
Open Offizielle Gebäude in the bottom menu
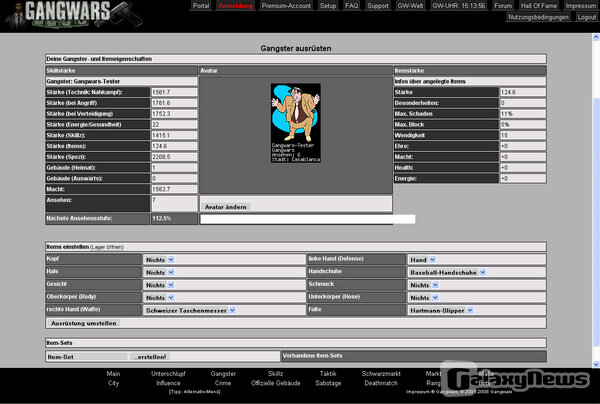tap(276, 383)
